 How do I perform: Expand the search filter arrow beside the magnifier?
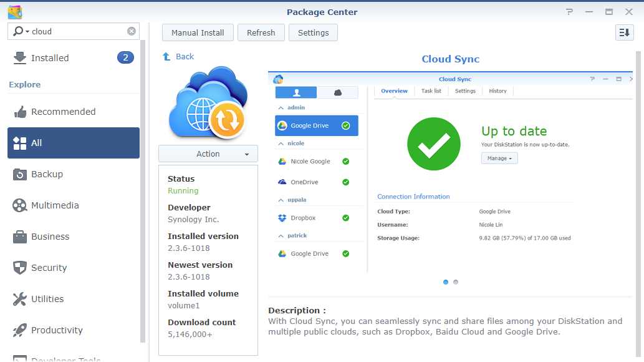pyautogui.click(x=26, y=31)
